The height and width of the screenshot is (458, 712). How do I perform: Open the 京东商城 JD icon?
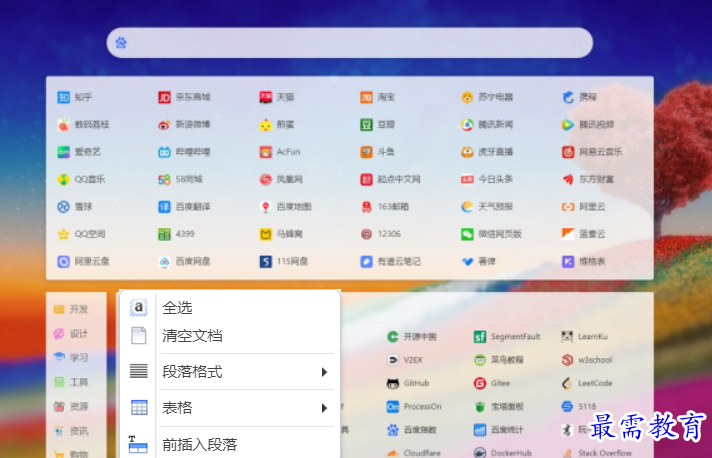click(164, 97)
